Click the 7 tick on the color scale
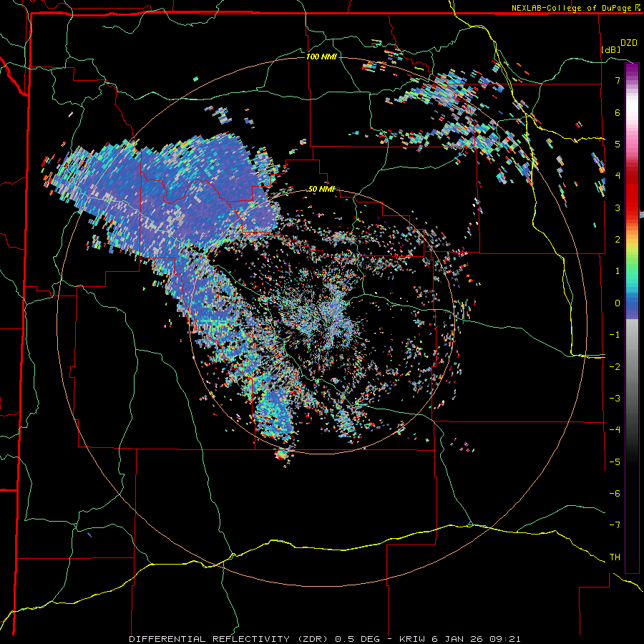This screenshot has height=644, width=644. coord(618,80)
